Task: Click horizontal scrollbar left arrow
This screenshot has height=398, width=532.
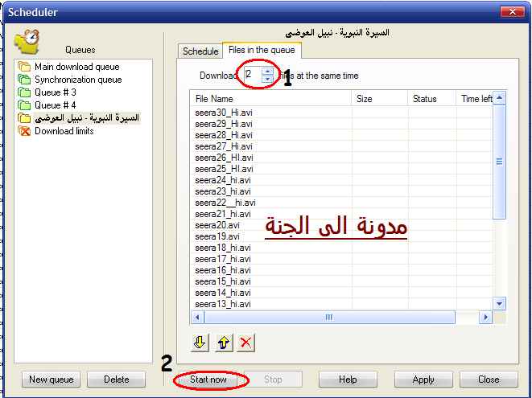Action: [x=197, y=318]
